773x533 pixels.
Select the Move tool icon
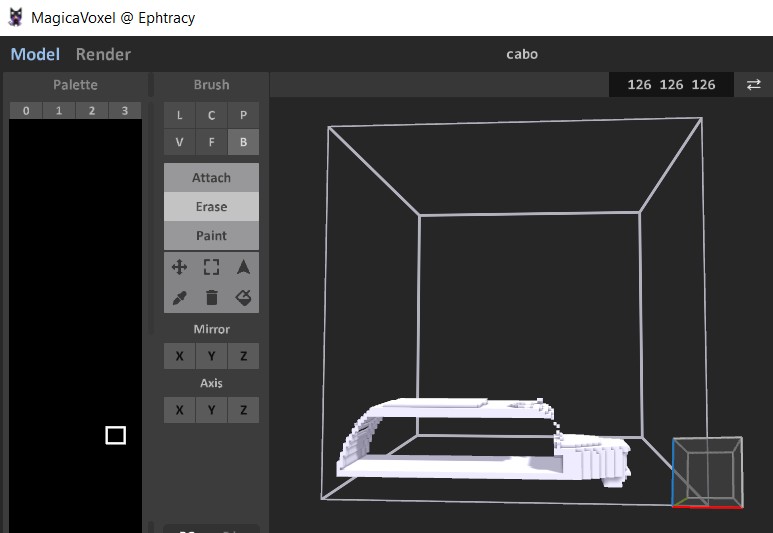point(179,267)
